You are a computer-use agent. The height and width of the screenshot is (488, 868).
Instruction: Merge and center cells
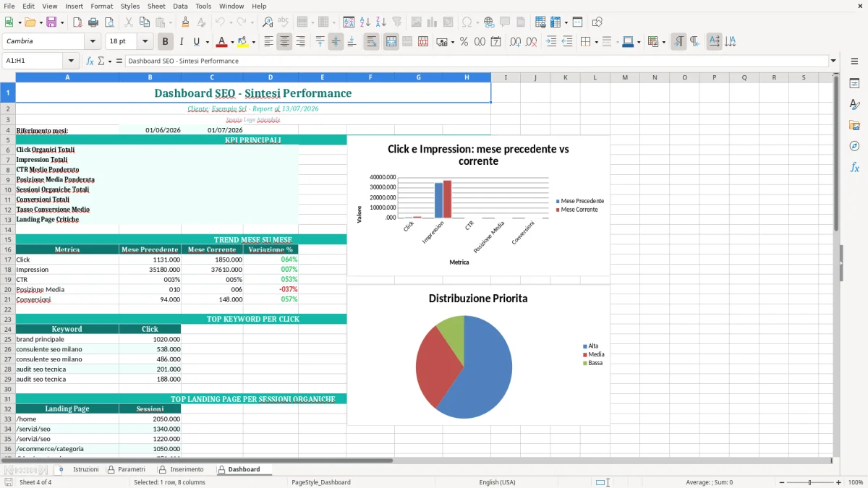point(391,42)
